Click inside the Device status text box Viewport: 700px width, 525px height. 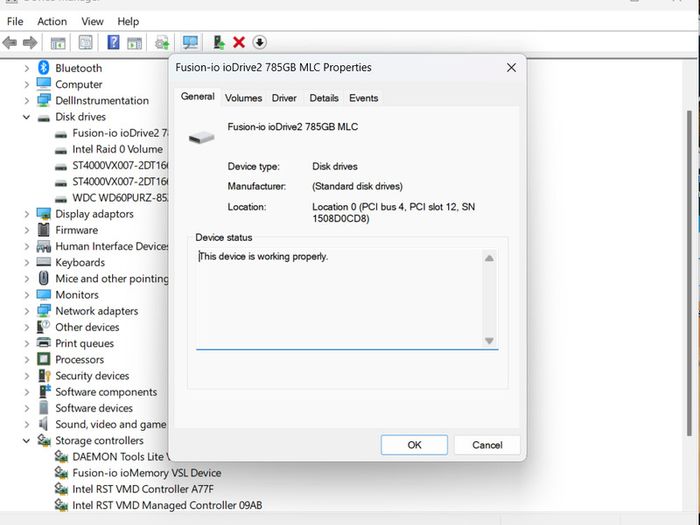pos(339,298)
